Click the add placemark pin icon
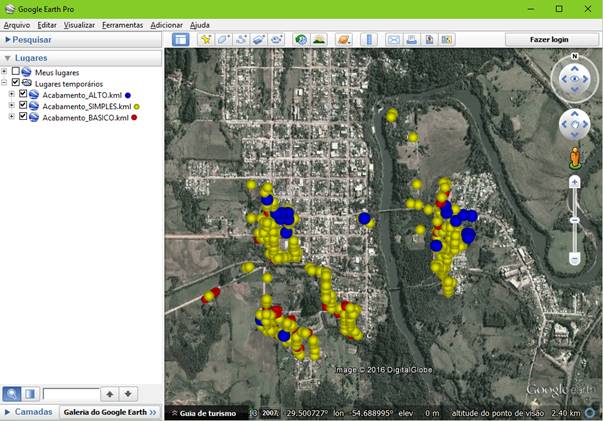The image size is (603, 421). 206,40
